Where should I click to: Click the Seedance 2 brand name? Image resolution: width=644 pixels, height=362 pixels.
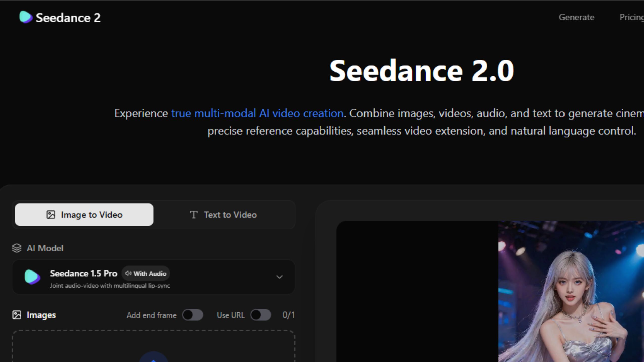68,18
